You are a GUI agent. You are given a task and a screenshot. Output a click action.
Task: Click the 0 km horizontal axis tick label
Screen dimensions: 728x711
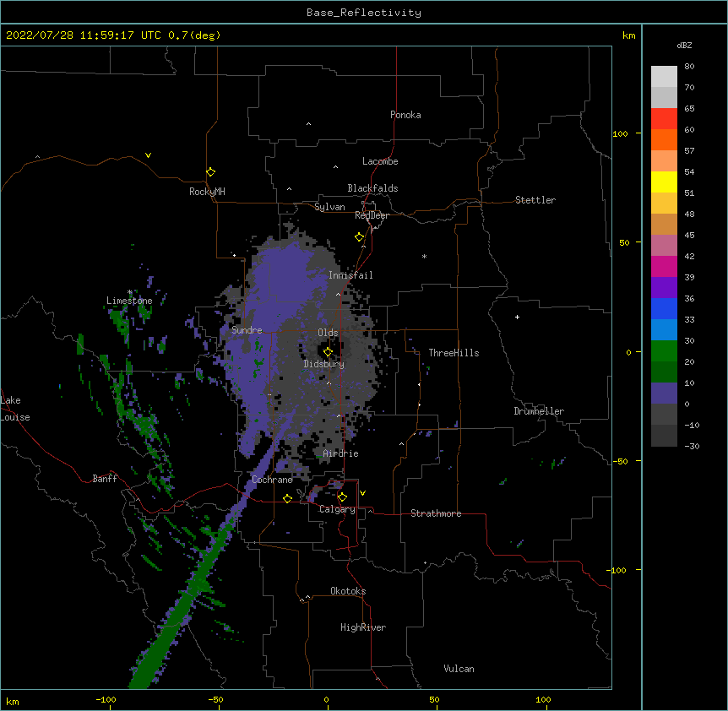pos(326,699)
